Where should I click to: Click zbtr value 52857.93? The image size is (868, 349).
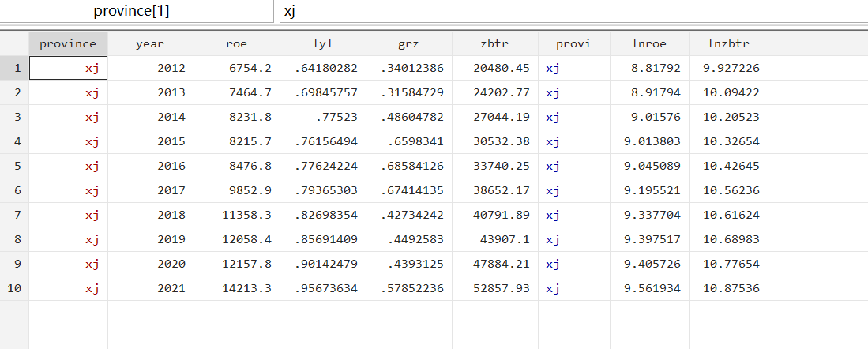pyautogui.click(x=495, y=288)
